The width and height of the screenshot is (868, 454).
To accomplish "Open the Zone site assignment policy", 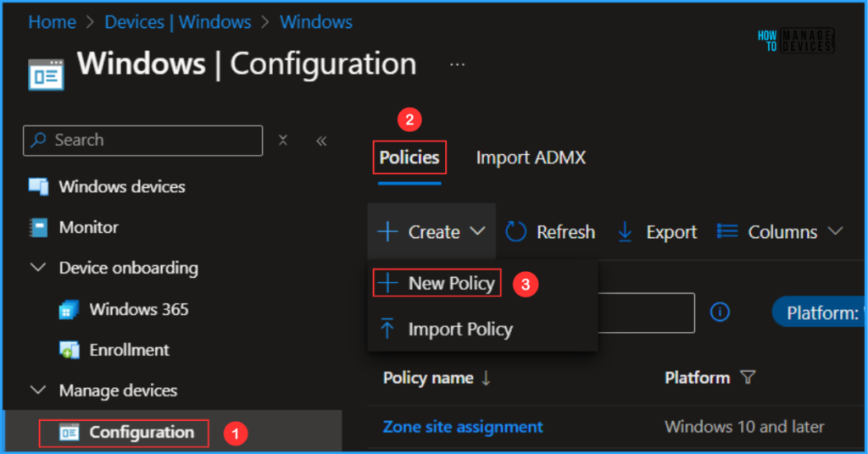I will 463,426.
